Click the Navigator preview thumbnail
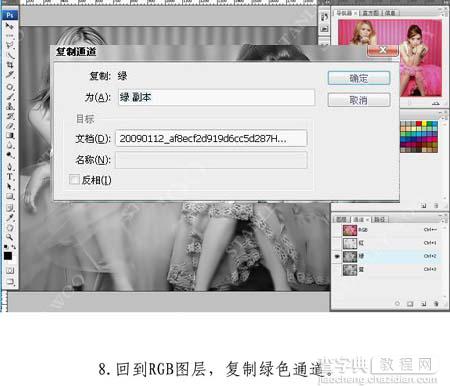 (x=390, y=58)
